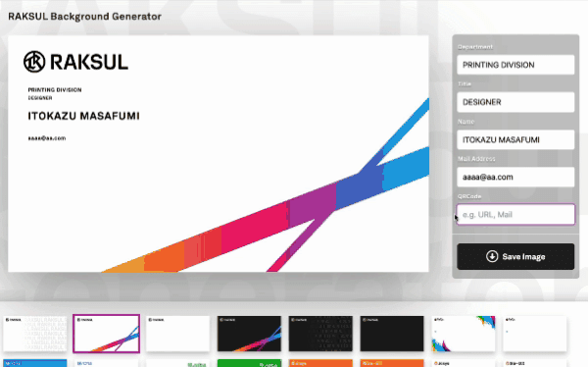Click the RAKSUL Background Generator title
The image size is (588, 367).
tap(84, 17)
